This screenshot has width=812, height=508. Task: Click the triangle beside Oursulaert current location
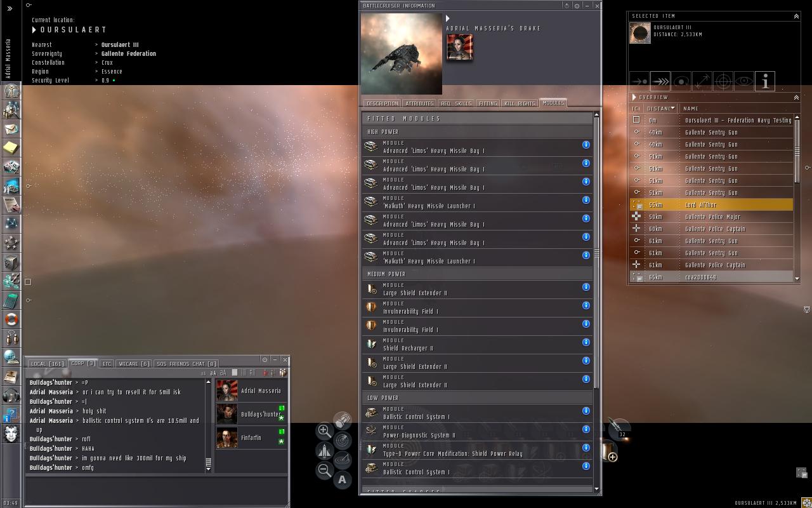[x=34, y=29]
